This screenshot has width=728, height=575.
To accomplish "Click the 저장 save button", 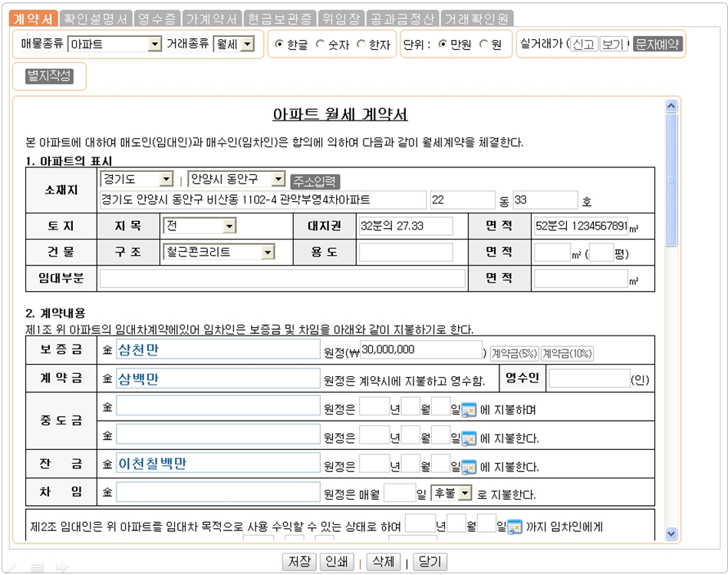I will point(298,561).
